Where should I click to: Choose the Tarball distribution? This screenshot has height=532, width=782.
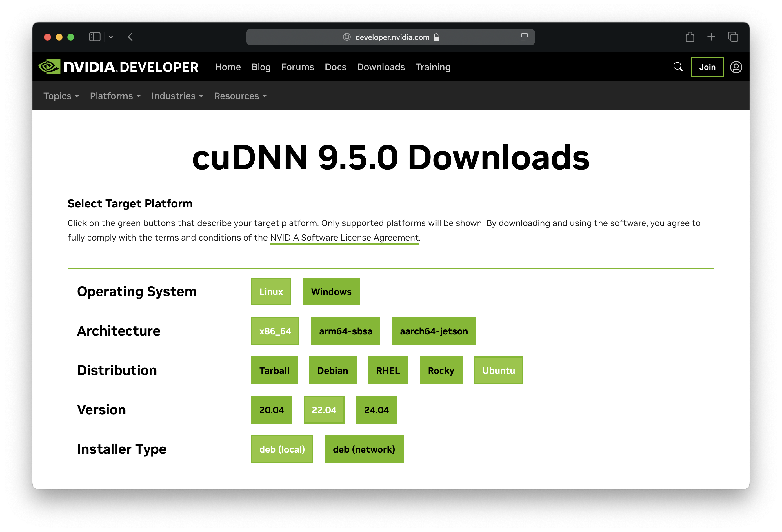pos(274,370)
